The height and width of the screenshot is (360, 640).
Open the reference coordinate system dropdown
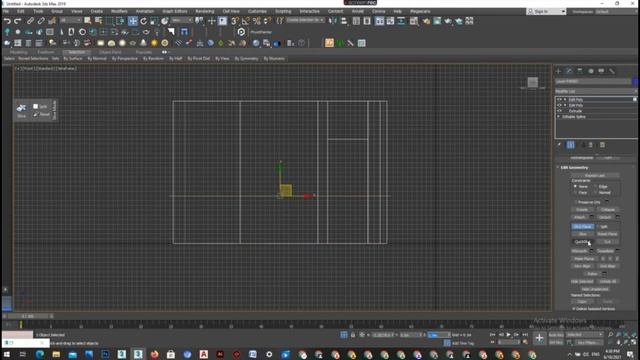(182, 20)
